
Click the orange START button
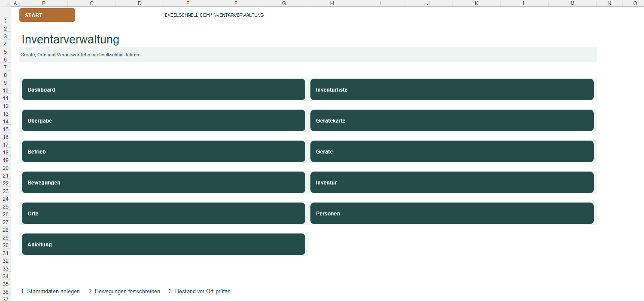tap(47, 15)
